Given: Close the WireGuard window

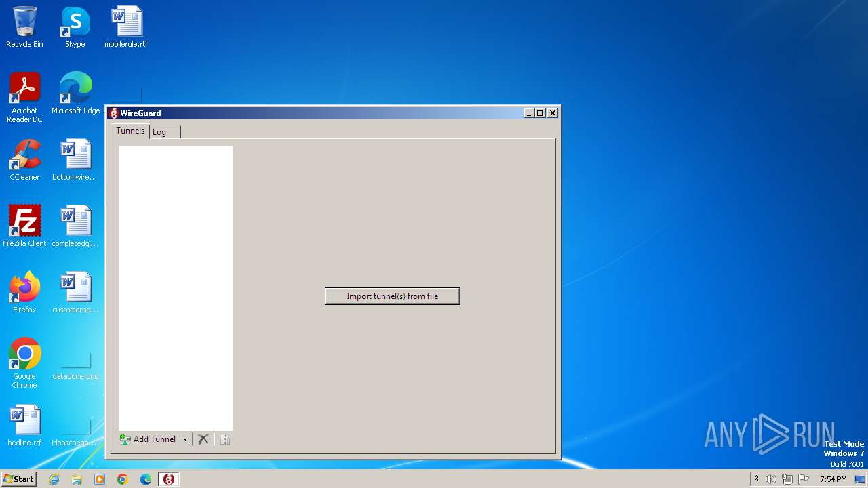Looking at the screenshot, I should click(553, 113).
